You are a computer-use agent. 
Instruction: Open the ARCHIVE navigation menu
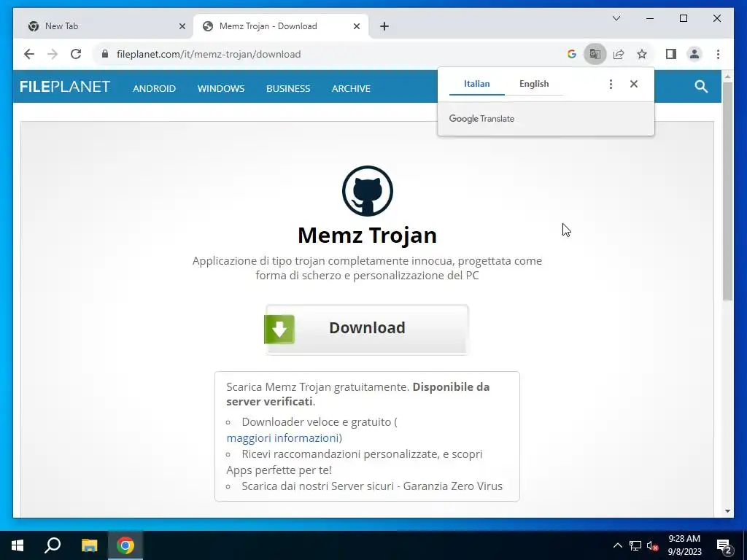click(351, 88)
